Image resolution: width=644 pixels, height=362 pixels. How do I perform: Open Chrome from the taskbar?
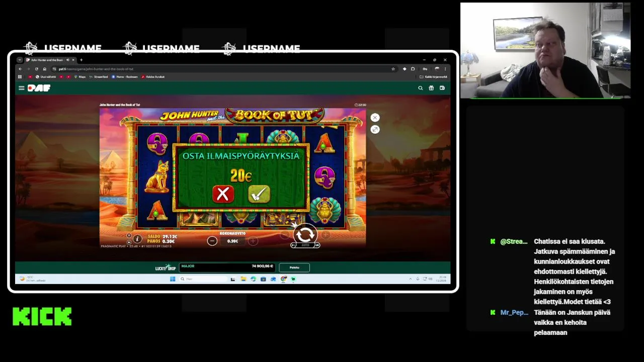(284, 279)
